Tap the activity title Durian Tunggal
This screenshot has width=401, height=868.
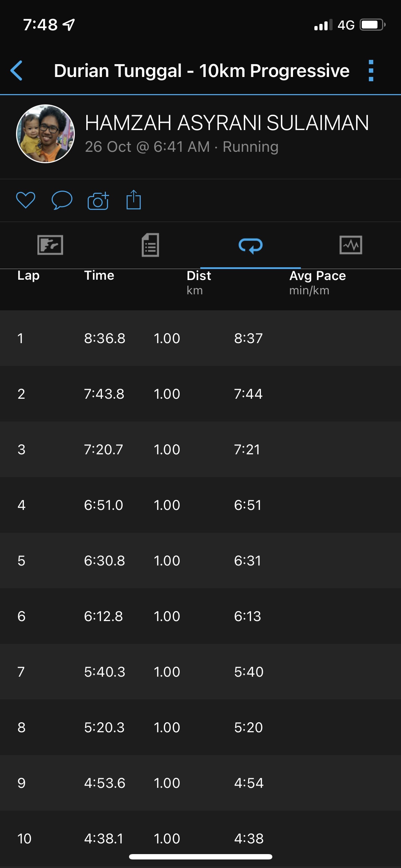pyautogui.click(x=201, y=71)
